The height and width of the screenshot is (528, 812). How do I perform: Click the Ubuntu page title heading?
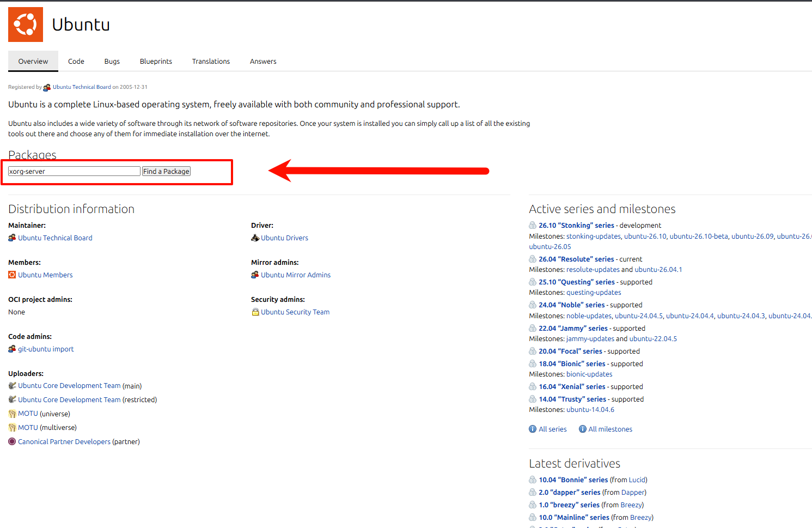[x=81, y=25]
